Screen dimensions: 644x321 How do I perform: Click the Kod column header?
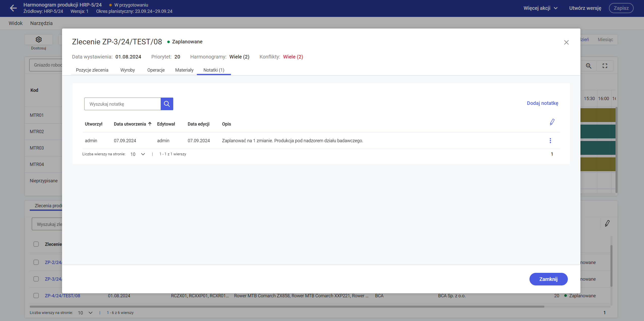tap(34, 90)
